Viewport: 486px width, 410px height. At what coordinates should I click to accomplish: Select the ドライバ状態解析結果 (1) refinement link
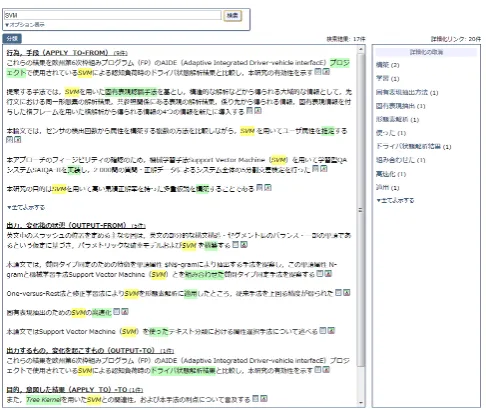pyautogui.click(x=413, y=147)
